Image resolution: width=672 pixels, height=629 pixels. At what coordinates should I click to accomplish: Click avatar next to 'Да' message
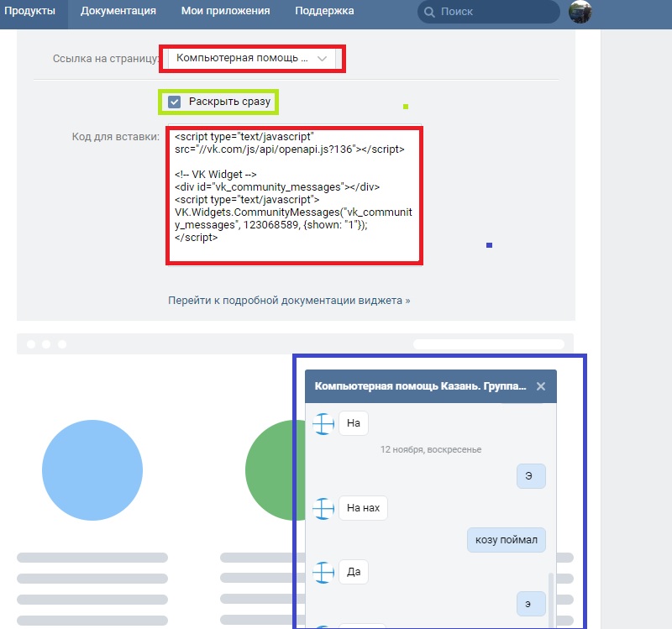(x=323, y=572)
